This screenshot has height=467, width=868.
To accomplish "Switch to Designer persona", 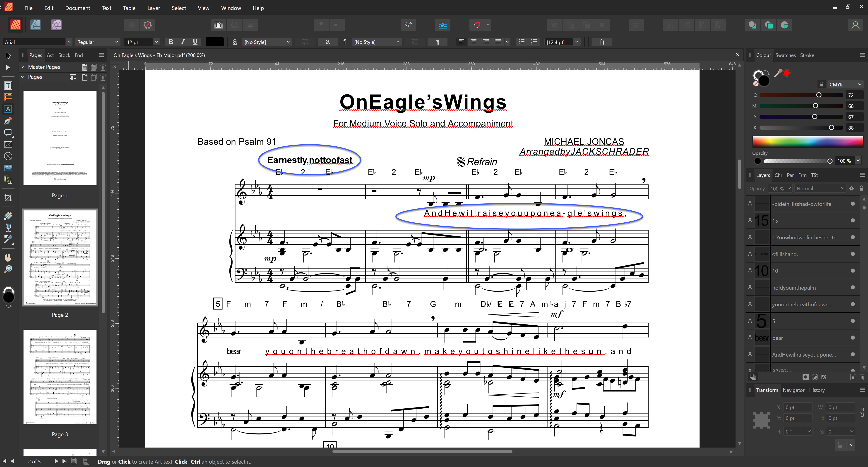I will coord(36,25).
